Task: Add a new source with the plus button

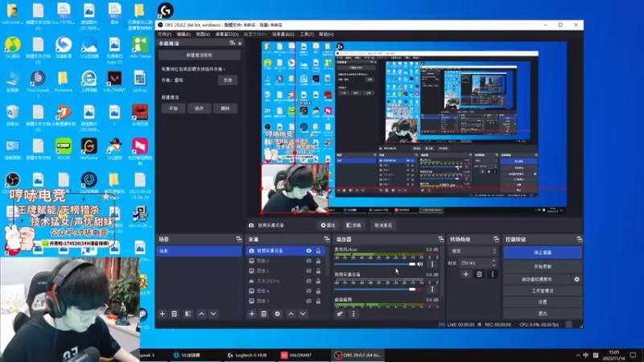Action: coord(252,314)
